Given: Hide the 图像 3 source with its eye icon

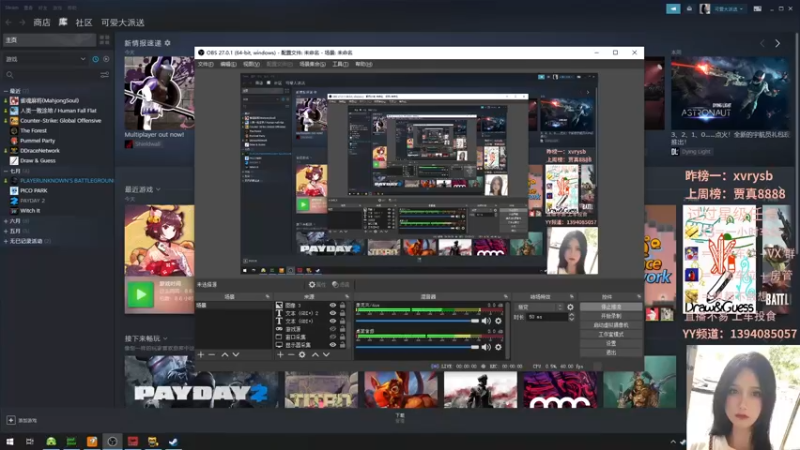Looking at the screenshot, I should click(x=333, y=306).
